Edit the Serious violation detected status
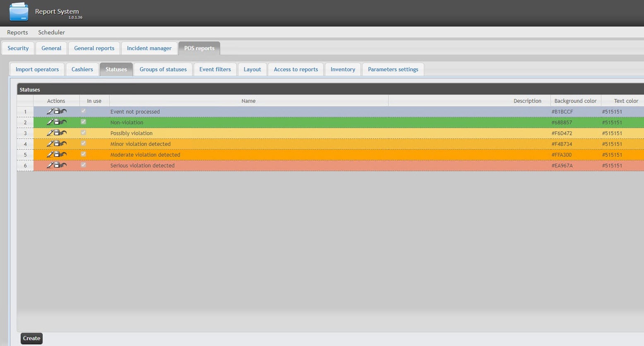 click(x=50, y=165)
